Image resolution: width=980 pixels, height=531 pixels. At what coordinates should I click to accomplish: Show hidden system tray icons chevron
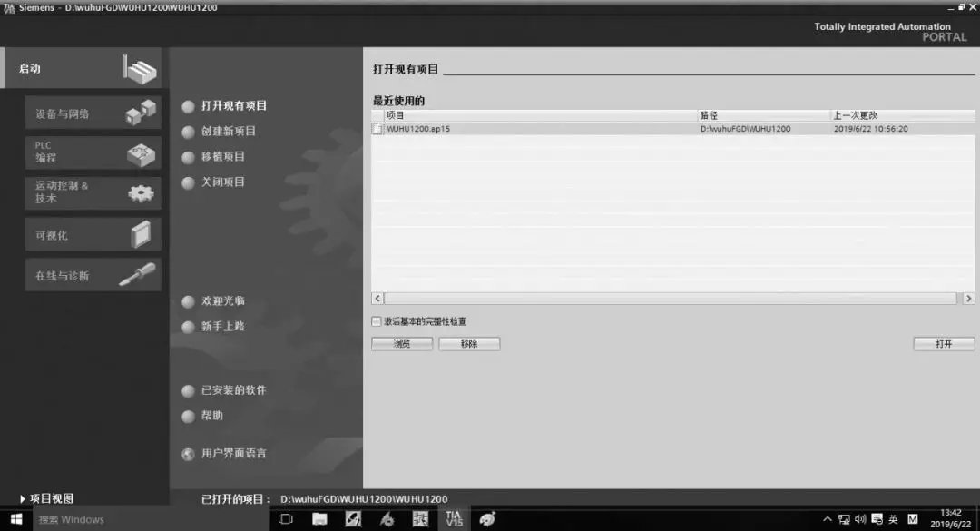tap(827, 519)
